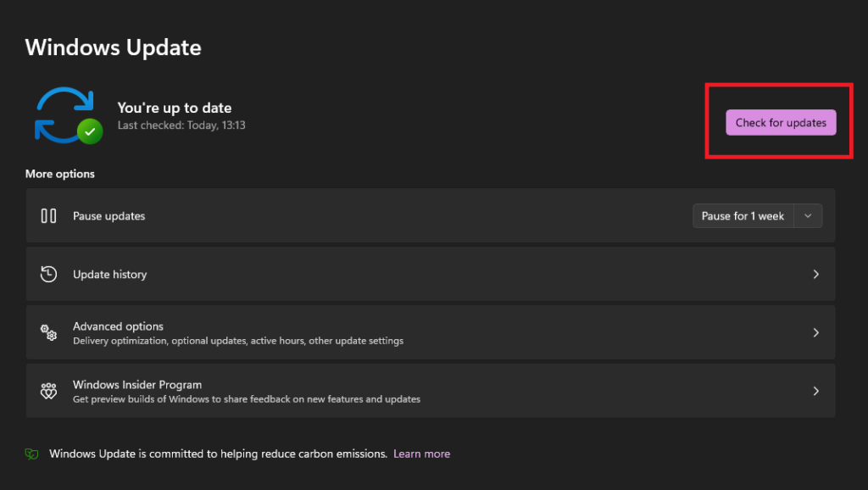Click the Pause updates label
This screenshot has height=490, width=868.
108,216
